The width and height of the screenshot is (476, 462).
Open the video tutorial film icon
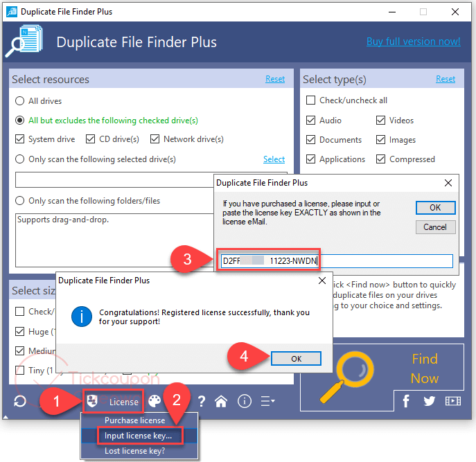coord(452,401)
